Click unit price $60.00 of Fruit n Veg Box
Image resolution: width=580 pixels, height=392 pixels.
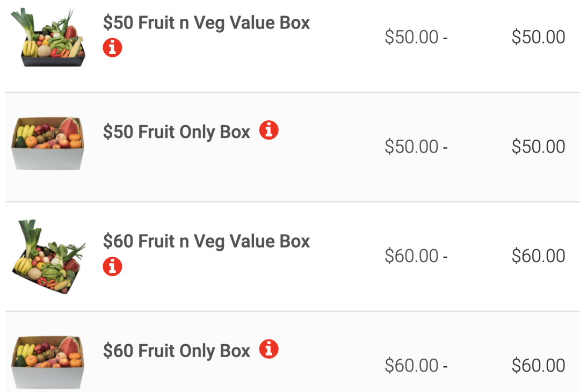click(411, 256)
